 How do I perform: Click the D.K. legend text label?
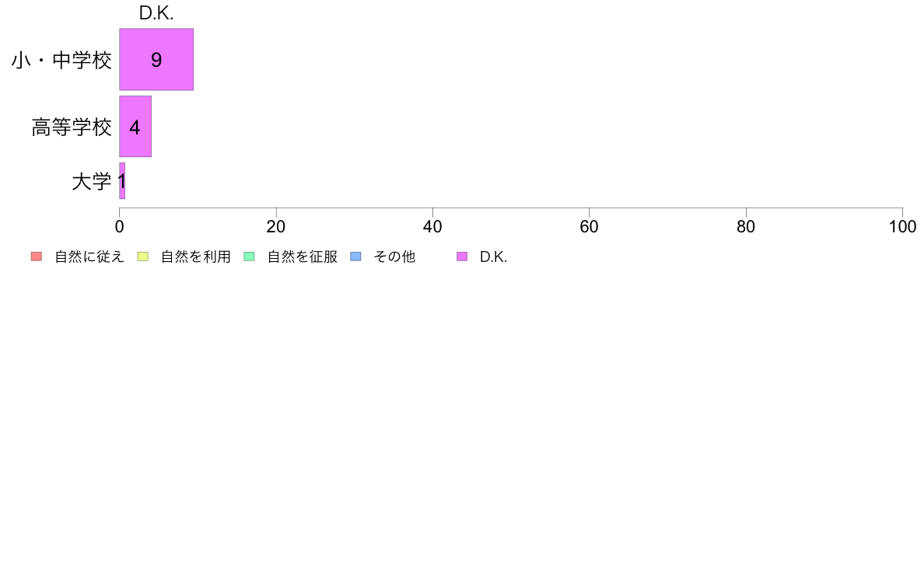point(493,256)
